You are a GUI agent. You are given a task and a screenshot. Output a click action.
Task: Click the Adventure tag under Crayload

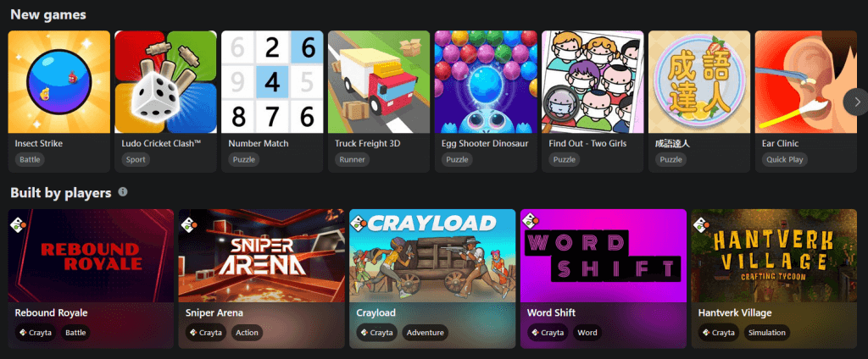point(426,333)
